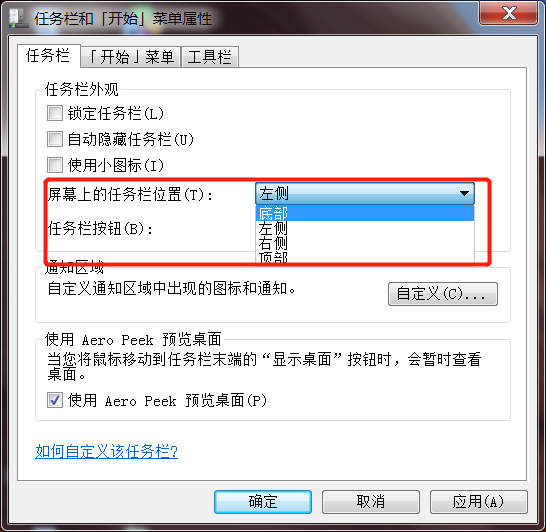Open the 屏幕上的任务栏位置 combo box

click(365, 193)
